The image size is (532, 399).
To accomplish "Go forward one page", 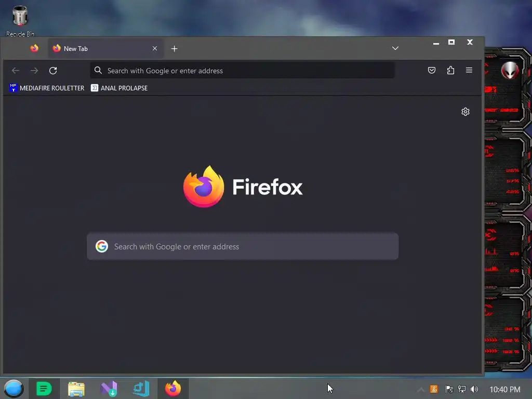I will 34,71.
